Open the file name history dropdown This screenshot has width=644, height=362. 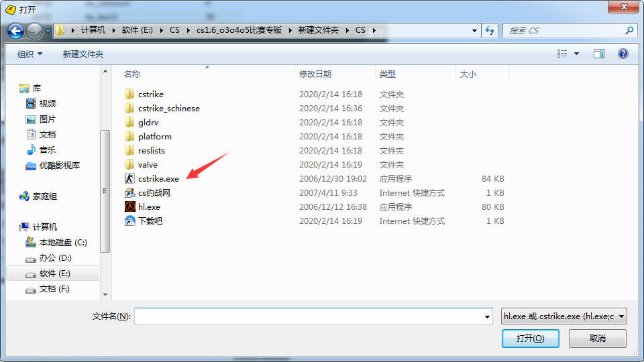pyautogui.click(x=487, y=316)
